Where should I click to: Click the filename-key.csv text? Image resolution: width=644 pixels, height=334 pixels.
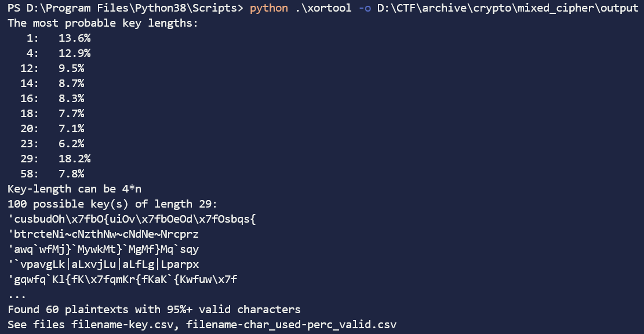click(x=122, y=325)
